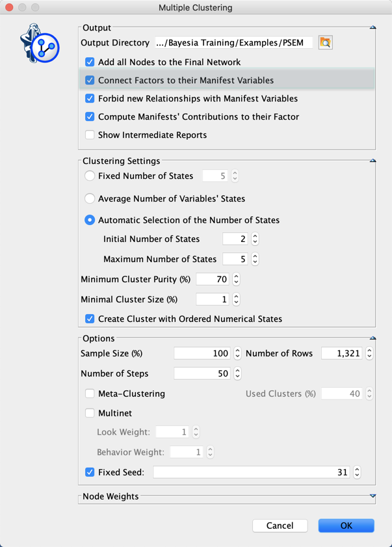Screen dimensions: 392x547
Task: Uncheck Add all Nodes to Final Network
Action: pos(90,62)
